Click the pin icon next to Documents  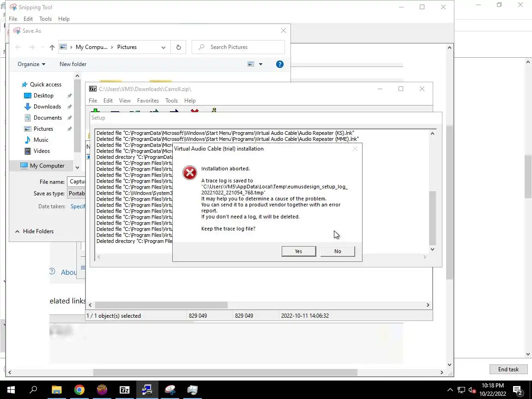(x=69, y=118)
